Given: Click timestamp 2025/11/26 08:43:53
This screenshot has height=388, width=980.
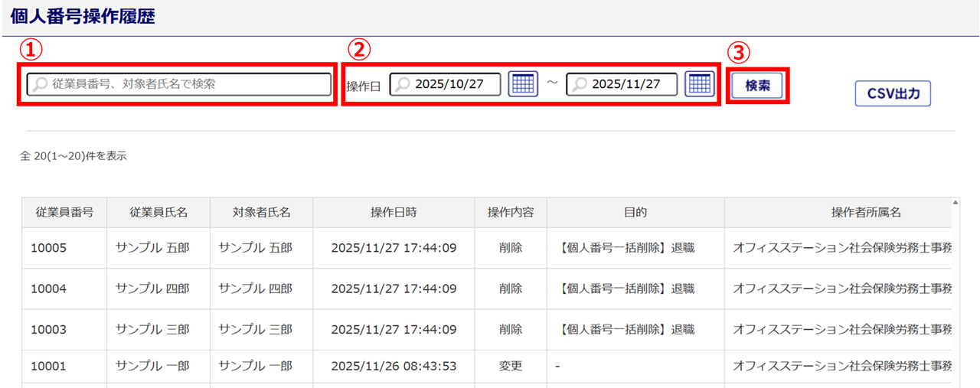Looking at the screenshot, I should 394,367.
